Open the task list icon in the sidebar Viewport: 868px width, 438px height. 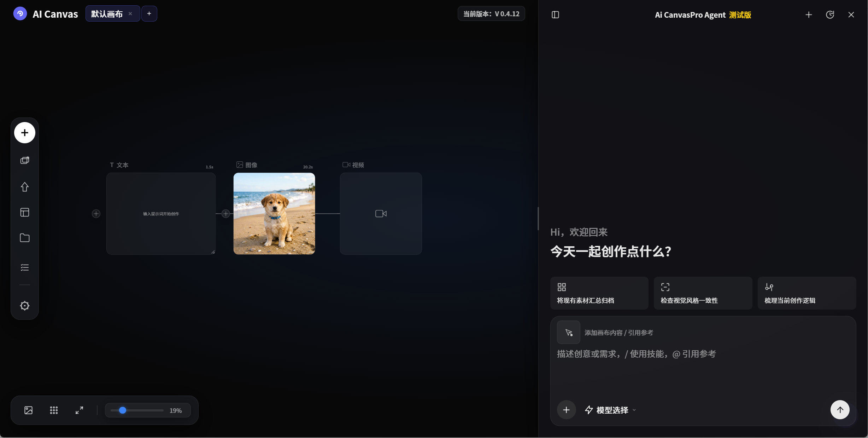(25, 267)
